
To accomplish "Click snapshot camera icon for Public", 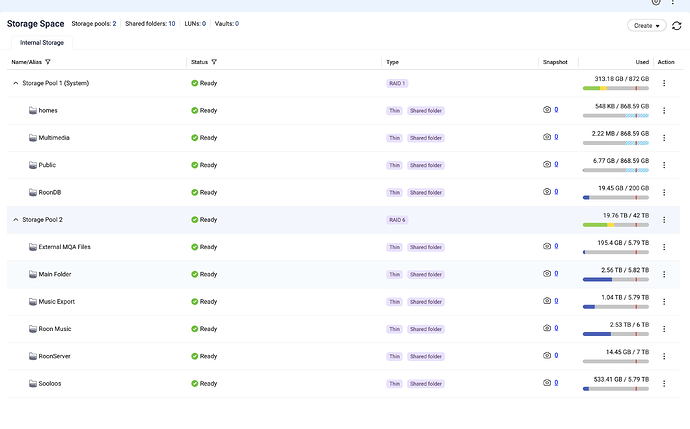I will point(547,164).
